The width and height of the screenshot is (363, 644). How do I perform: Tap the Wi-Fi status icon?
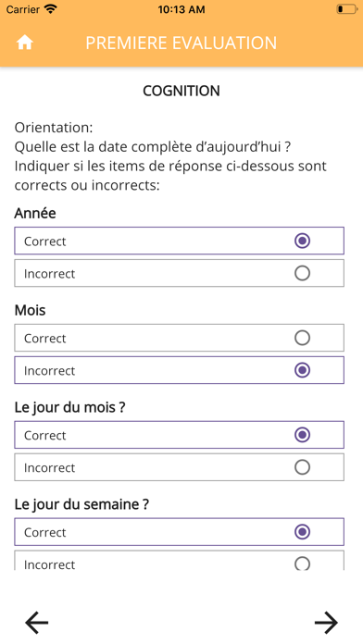pos(51,9)
